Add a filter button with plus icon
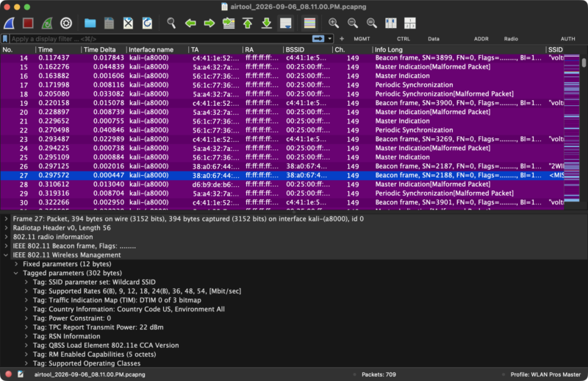Viewport: 588px width, 381px height. tap(342, 39)
